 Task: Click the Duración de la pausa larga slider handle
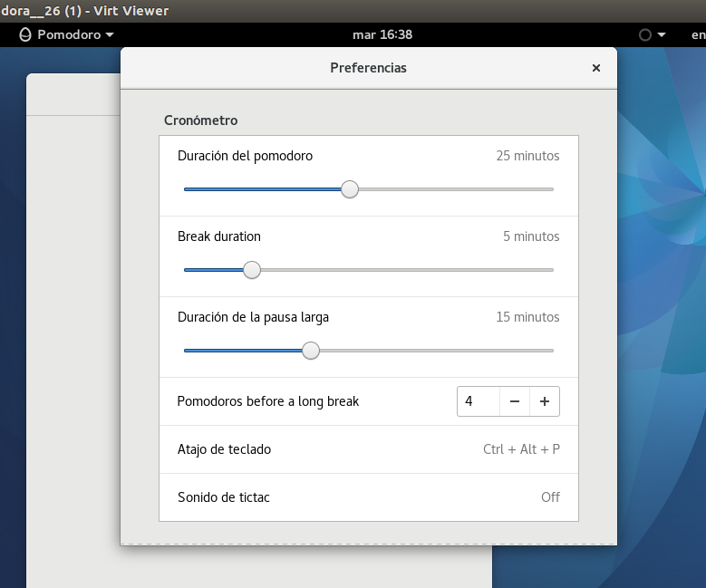click(310, 351)
